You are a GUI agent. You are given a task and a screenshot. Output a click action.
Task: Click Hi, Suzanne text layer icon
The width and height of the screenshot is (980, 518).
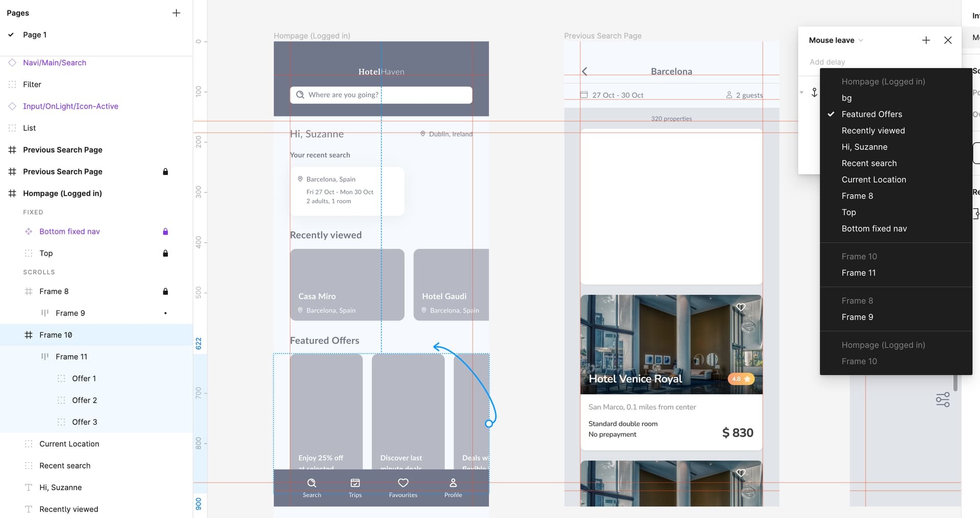point(29,487)
